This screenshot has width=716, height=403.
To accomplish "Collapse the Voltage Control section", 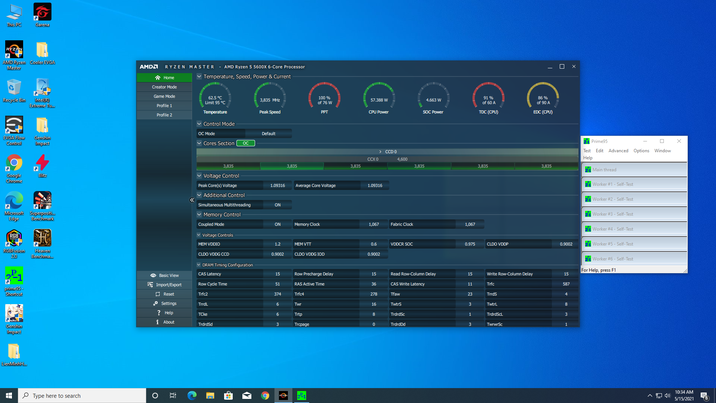I will click(x=199, y=176).
